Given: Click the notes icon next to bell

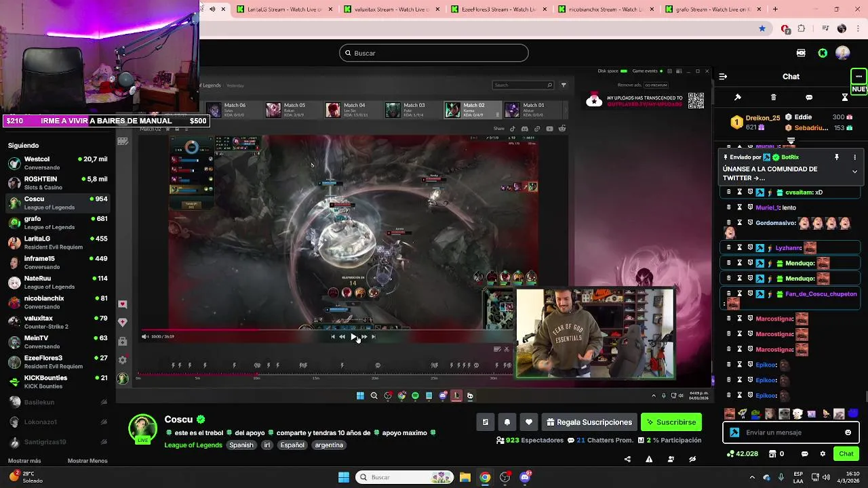Looking at the screenshot, I should (486, 422).
